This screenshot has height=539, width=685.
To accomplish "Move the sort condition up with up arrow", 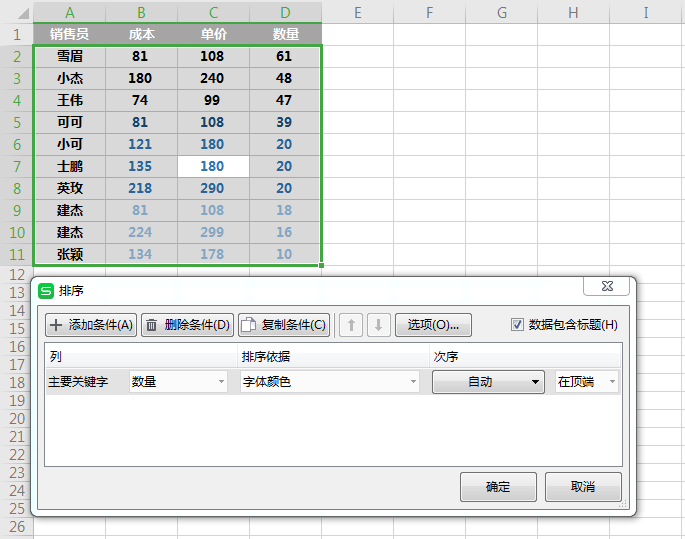I will 351,325.
